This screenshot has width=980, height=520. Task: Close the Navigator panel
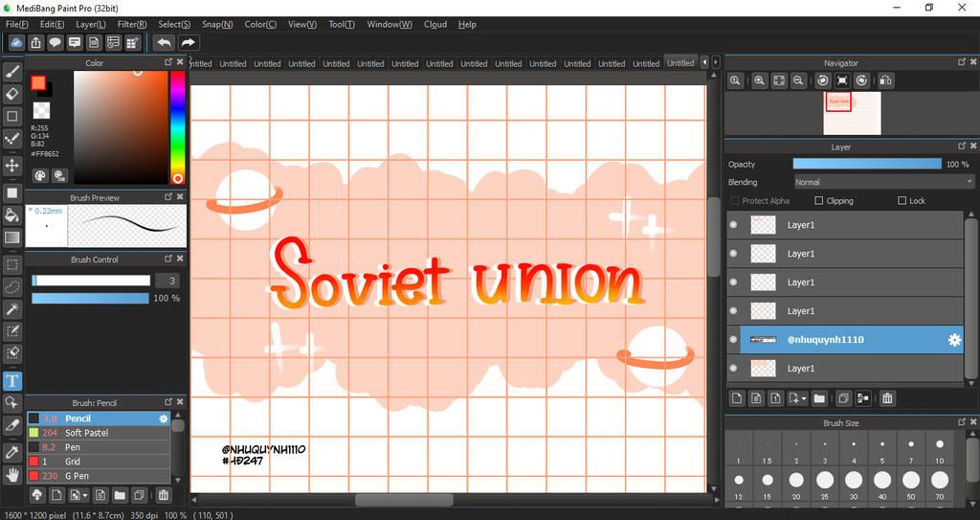pyautogui.click(x=973, y=62)
